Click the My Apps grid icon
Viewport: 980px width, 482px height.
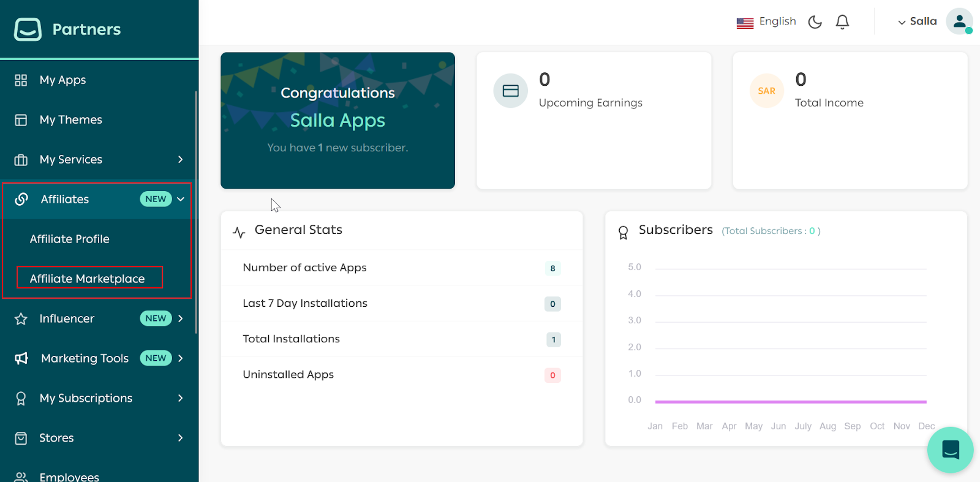click(x=21, y=80)
